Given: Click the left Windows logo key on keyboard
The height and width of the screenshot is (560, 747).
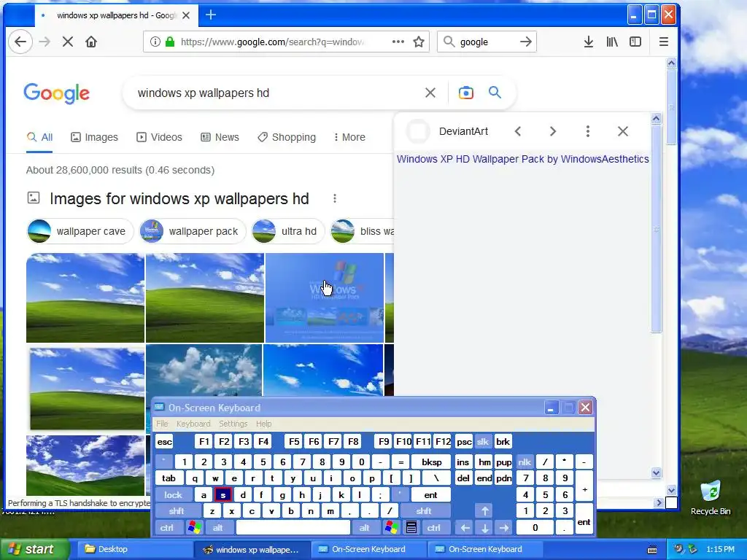Looking at the screenshot, I should [x=194, y=528].
